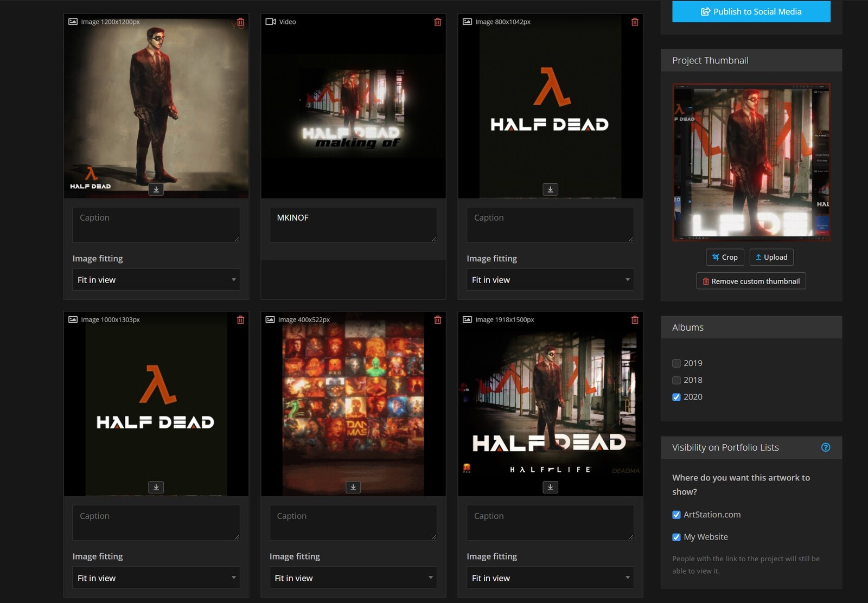Click the MKINOF video caption field
Image resolution: width=868 pixels, height=603 pixels.
(x=353, y=224)
